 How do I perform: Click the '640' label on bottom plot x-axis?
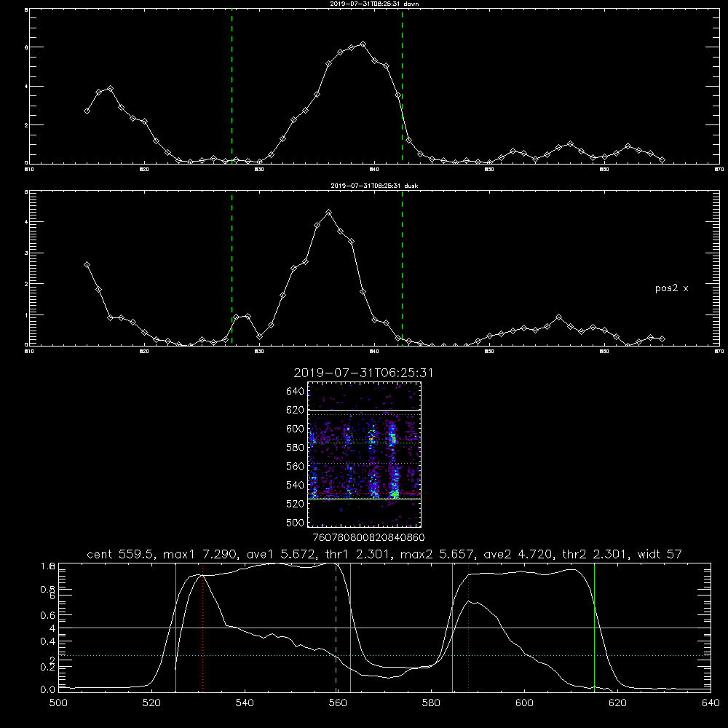tap(711, 703)
